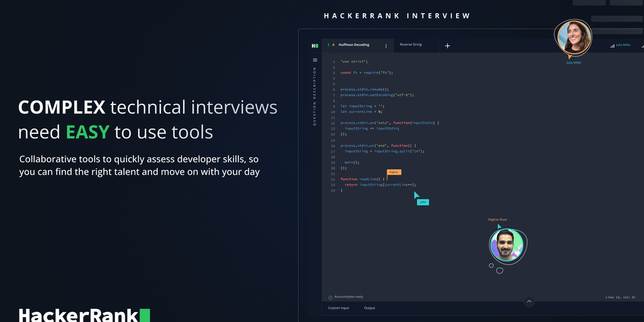644x322 pixels.
Task: Click the orange A participant badge on the tab
Action: click(x=333, y=45)
